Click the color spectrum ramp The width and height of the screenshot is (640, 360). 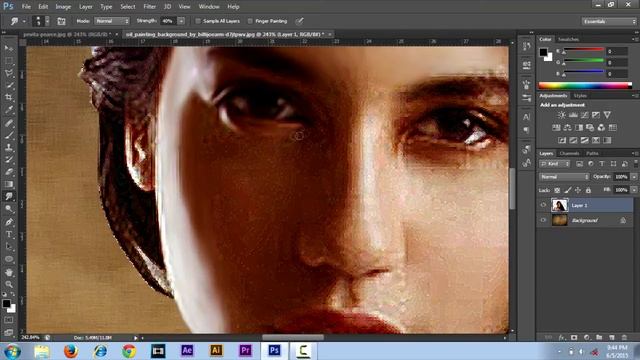pos(585,85)
